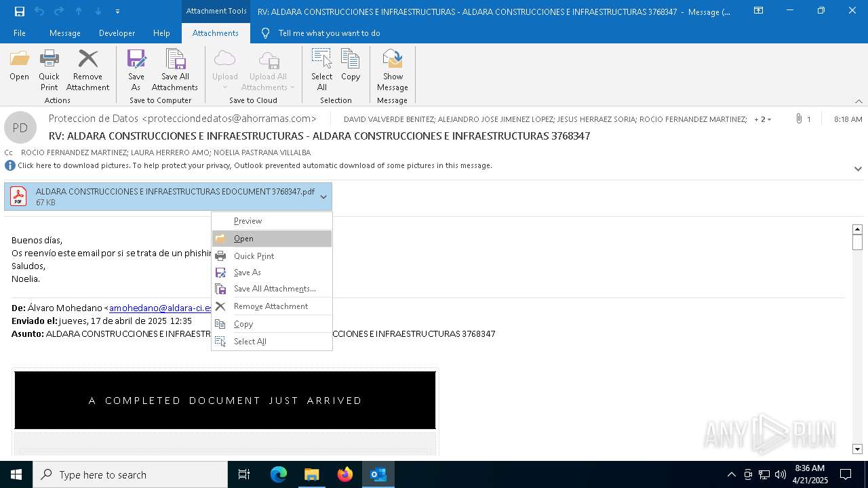Click the Open attachment ribbon icon
868x488 pixels.
pos(19,65)
